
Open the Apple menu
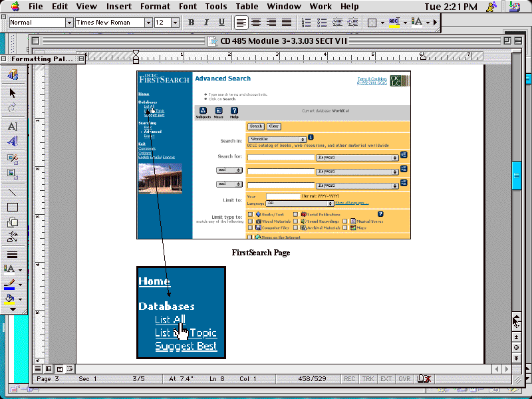point(15,7)
